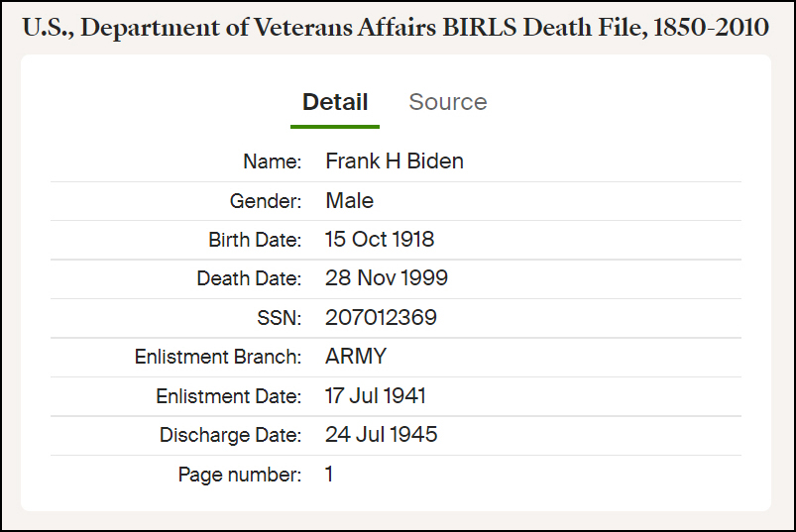
Task: Switch to the Source tab
Action: point(447,102)
